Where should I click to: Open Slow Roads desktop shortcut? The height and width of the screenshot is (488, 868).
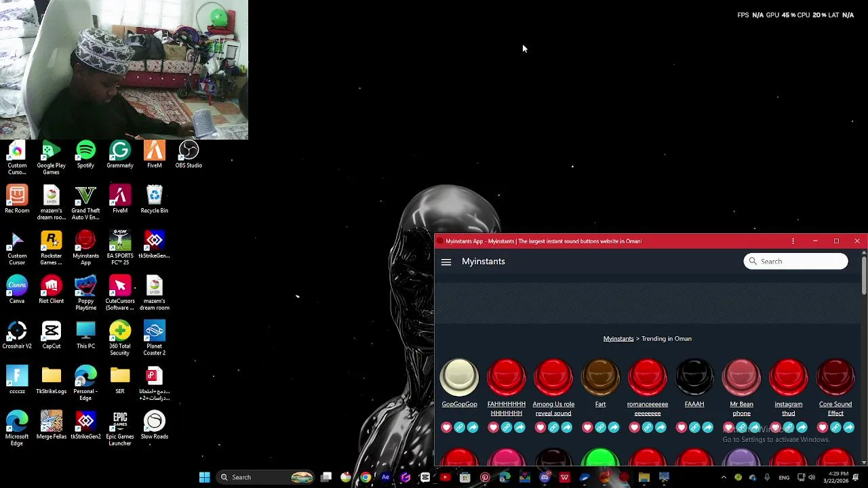(x=155, y=426)
